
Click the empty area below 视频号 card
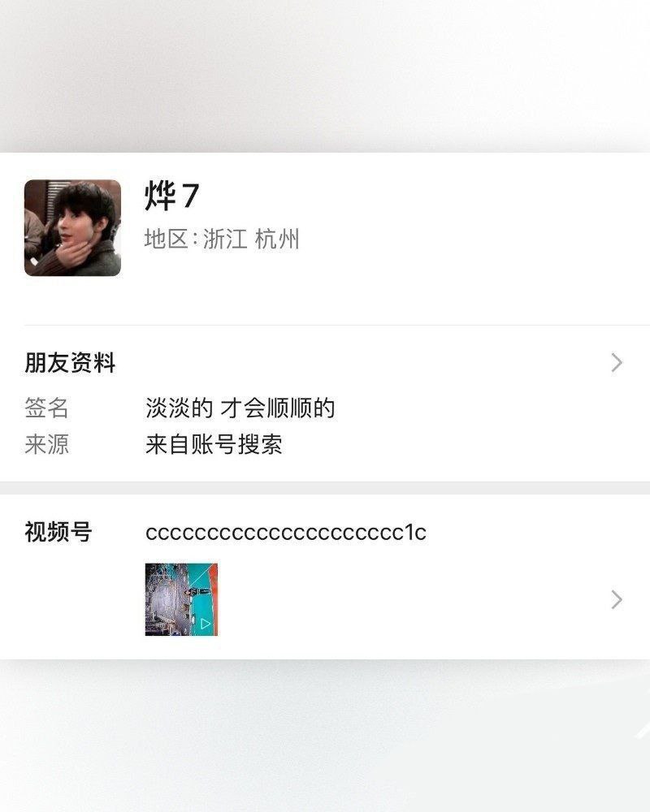[x=325, y=736]
